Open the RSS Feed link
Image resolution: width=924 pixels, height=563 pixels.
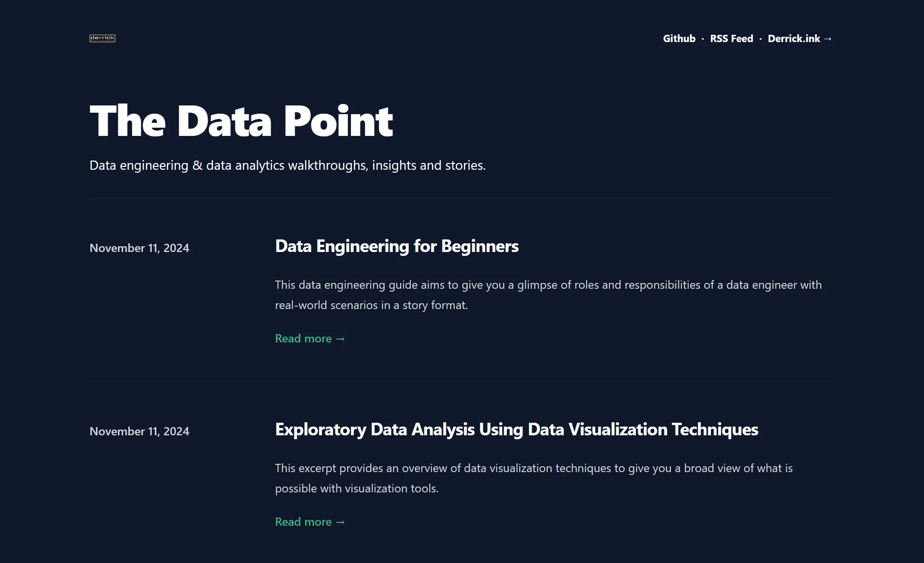(732, 39)
